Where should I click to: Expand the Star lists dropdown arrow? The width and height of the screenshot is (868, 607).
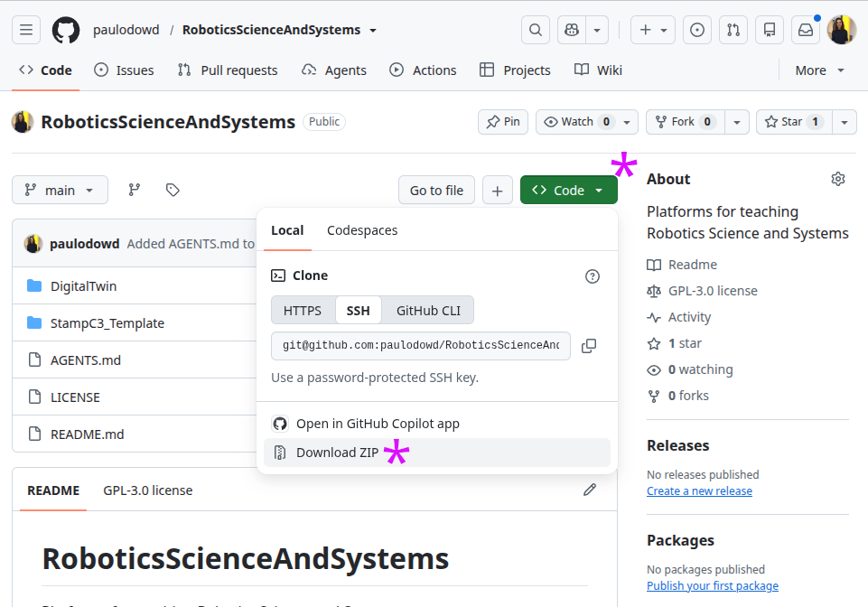[x=845, y=122]
